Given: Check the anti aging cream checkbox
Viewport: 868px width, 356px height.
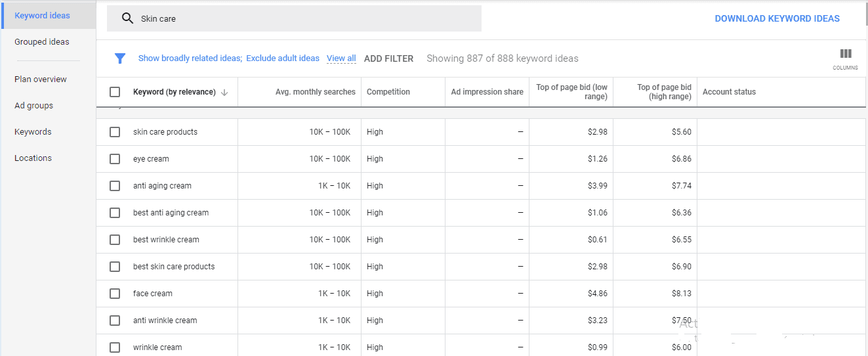Looking at the screenshot, I should click(115, 186).
